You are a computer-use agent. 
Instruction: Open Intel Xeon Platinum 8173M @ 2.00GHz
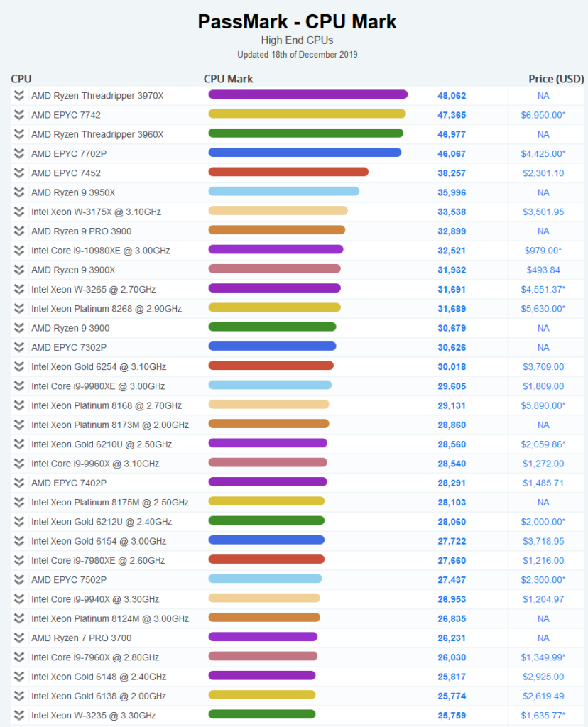tap(110, 425)
